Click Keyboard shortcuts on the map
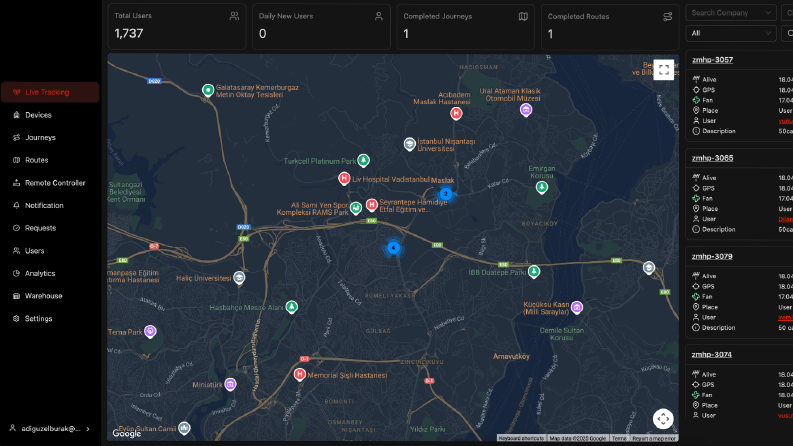The width and height of the screenshot is (793, 446). (x=521, y=438)
